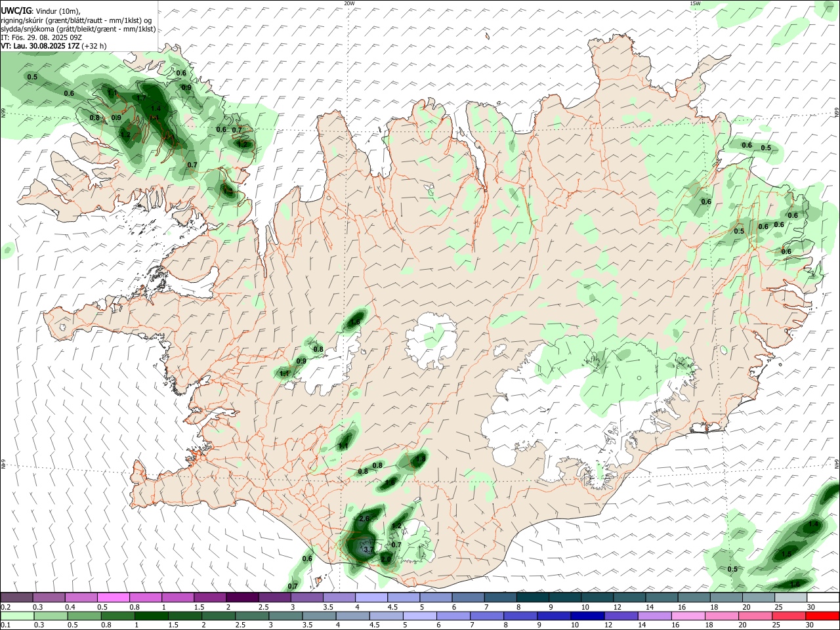Click the valid time "VT: Lau. 30.08.2025 17Z (+32 h)"
Viewport: 840px width, 630px height.
53,46
